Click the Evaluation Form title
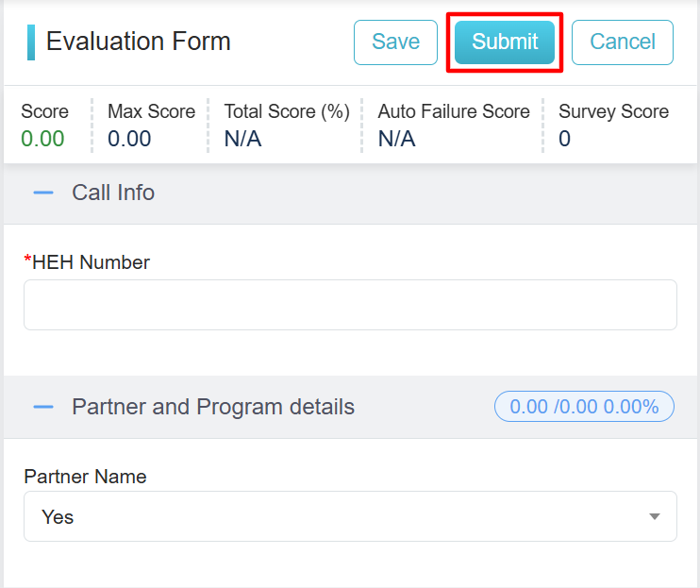 click(x=138, y=42)
